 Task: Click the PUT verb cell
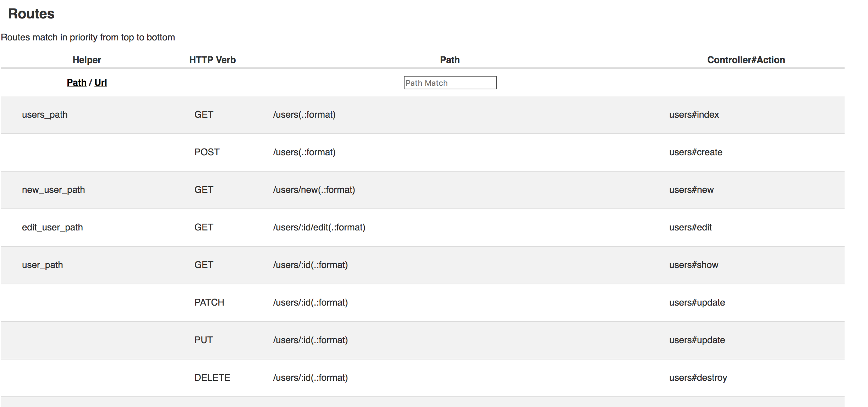tap(204, 340)
